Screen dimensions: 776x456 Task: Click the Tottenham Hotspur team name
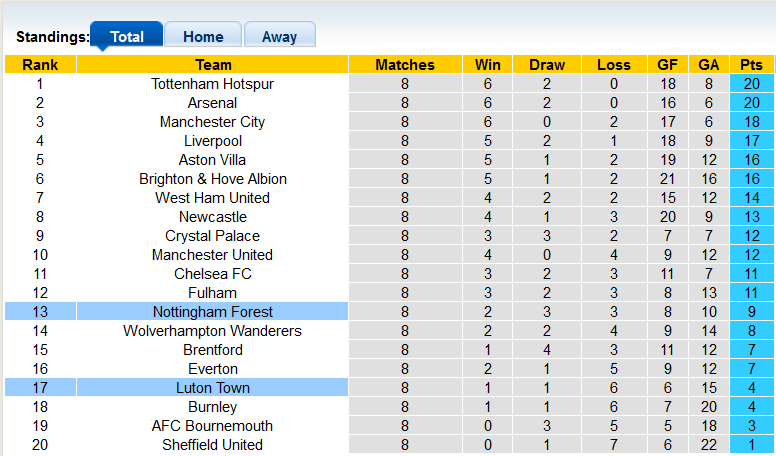point(212,84)
